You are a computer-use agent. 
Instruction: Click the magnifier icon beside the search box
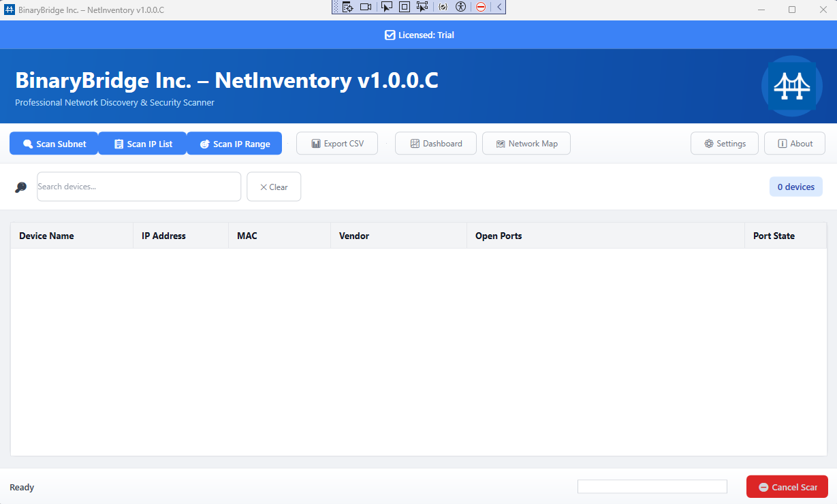point(21,187)
